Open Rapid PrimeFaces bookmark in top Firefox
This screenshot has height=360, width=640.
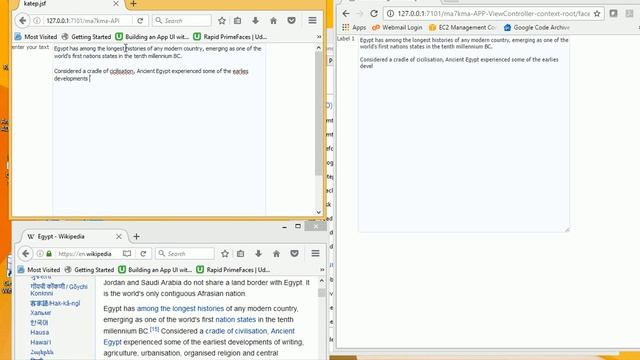coord(230,37)
